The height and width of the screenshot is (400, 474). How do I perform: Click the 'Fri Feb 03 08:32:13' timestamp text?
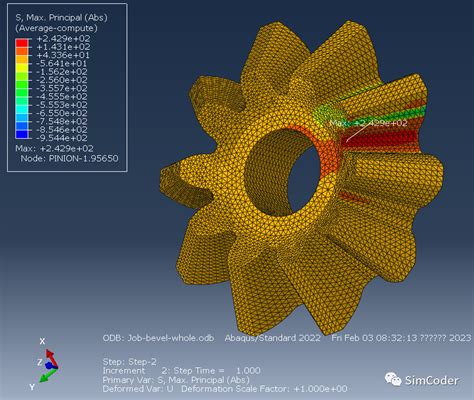pyautogui.click(x=374, y=338)
